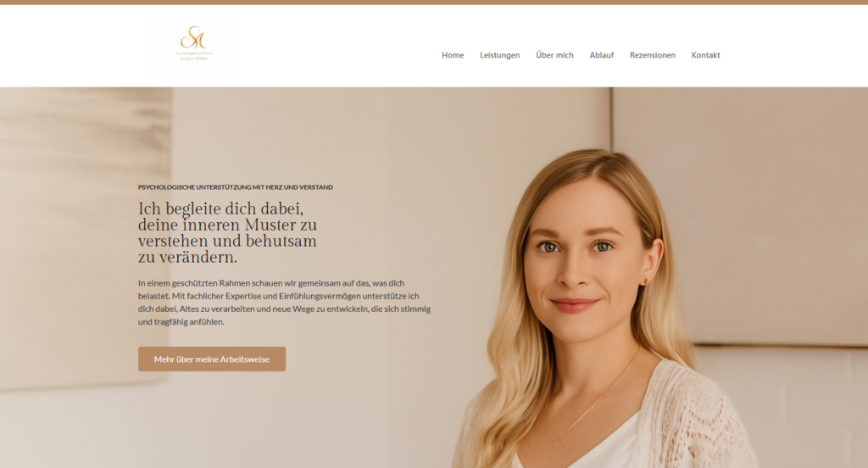Screen dimensions: 868x468
Task: Click the woman's earring in the photo
Action: click(x=645, y=282)
